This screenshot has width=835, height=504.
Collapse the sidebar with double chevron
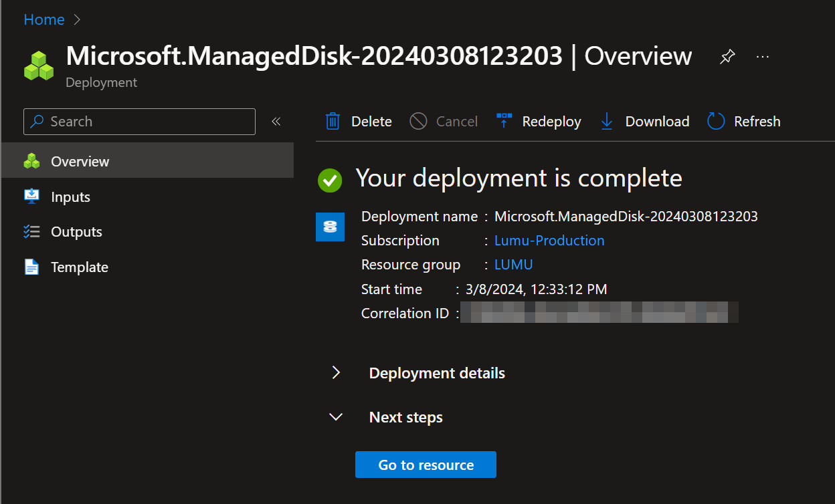click(x=276, y=122)
